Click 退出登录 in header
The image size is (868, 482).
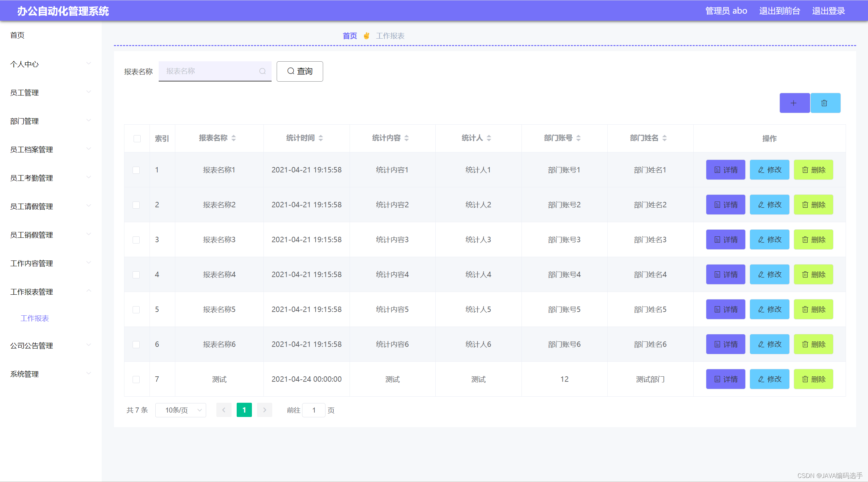tap(828, 11)
